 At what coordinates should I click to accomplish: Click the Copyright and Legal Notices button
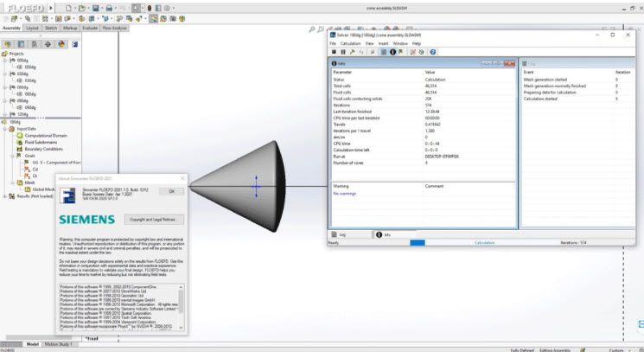[154, 220]
